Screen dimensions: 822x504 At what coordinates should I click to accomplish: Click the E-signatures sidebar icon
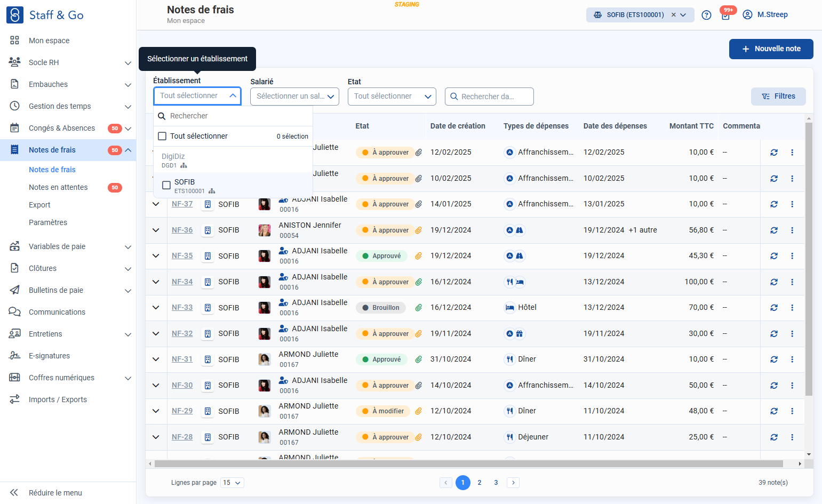coord(15,356)
